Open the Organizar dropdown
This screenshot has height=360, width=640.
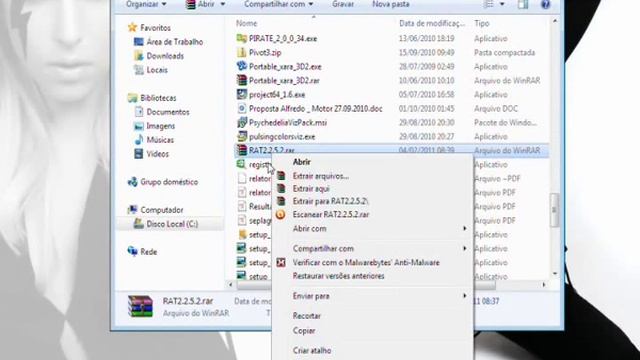point(146,4)
